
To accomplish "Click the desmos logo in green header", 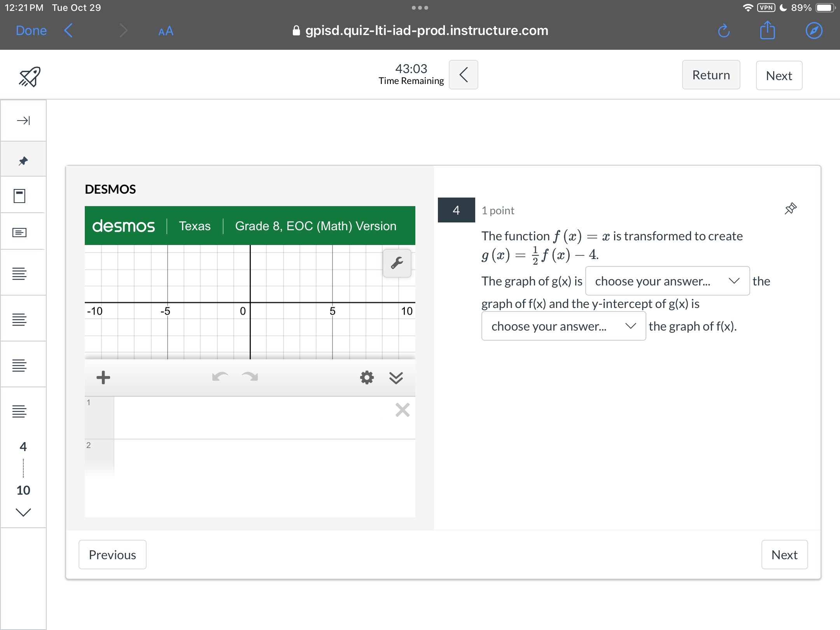I will coord(123,226).
